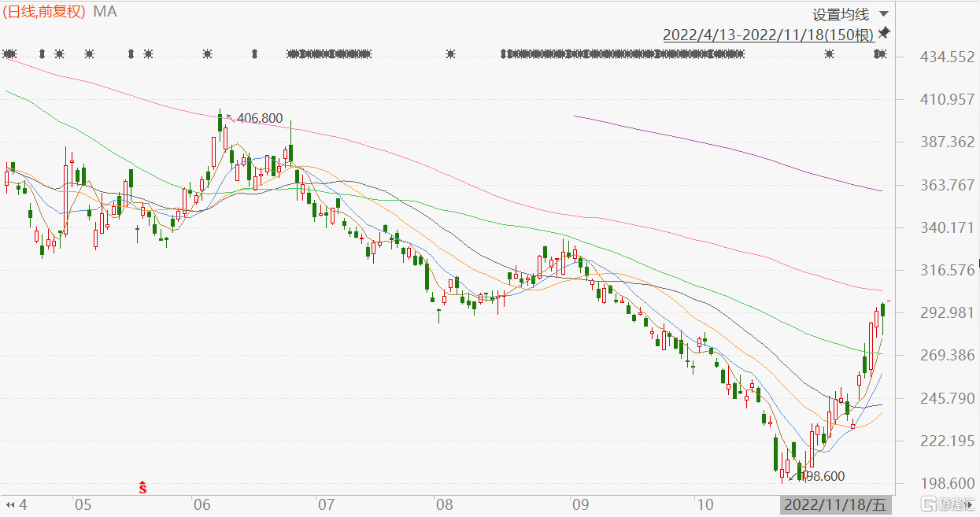Click the red S signal icon on the time axis
The image size is (980, 517).
[x=142, y=488]
